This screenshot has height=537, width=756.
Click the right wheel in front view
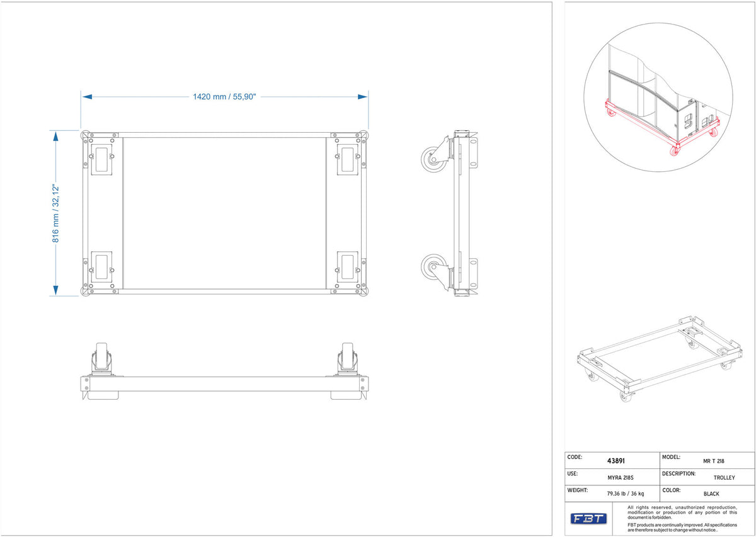click(346, 358)
